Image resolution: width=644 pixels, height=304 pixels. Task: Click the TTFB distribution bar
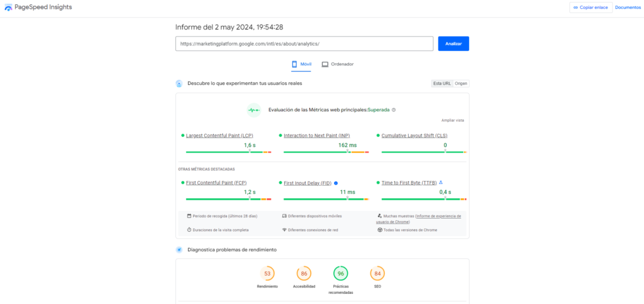point(424,199)
